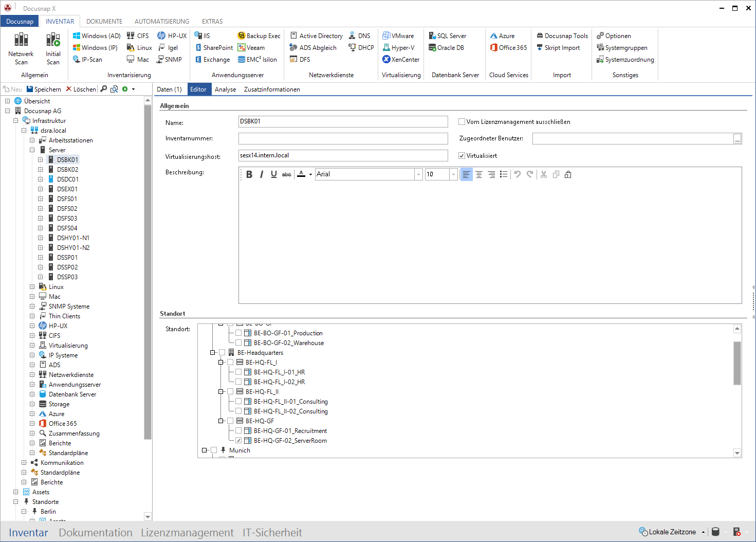Screen dimensions: 756x542
Task: Collapse the BE-HQ-GF location node
Action: click(x=221, y=421)
